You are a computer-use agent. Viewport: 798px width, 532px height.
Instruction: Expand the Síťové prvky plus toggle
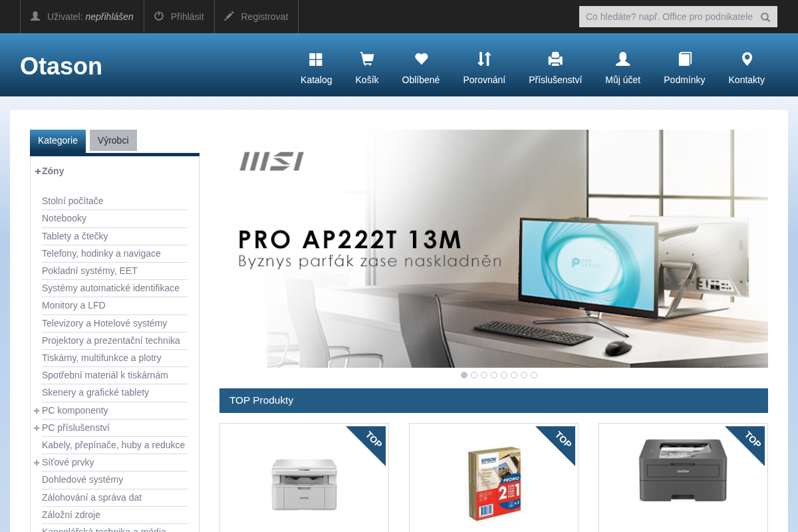(x=37, y=462)
